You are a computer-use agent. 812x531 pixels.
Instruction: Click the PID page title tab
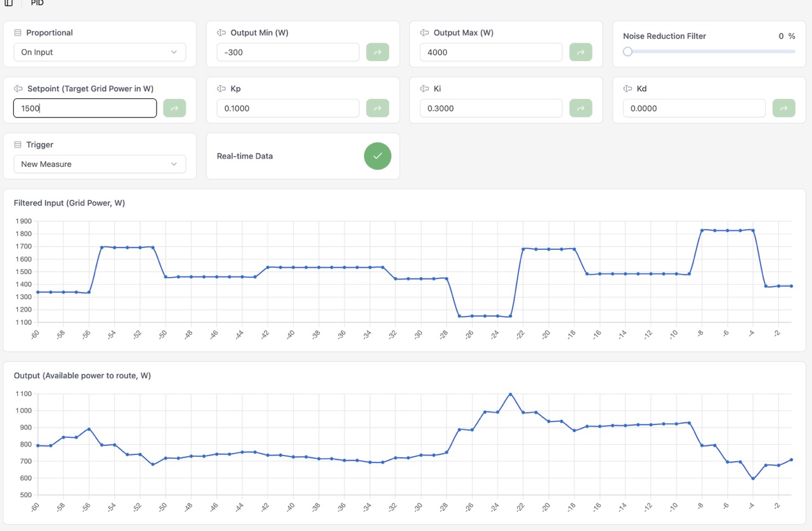(37, 3)
